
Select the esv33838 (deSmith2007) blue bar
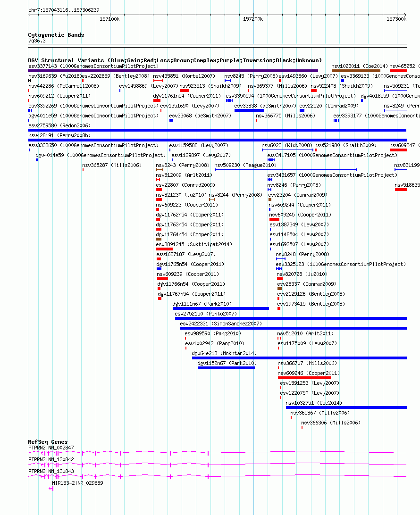click(249, 110)
